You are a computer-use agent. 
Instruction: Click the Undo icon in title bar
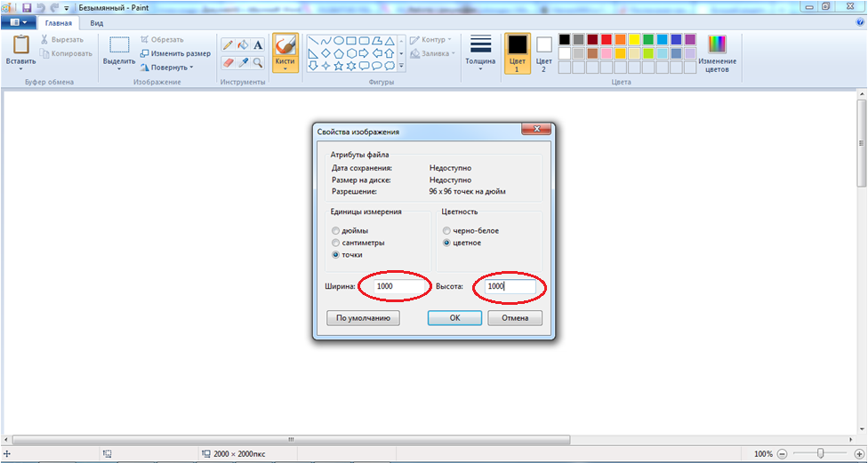(x=40, y=8)
